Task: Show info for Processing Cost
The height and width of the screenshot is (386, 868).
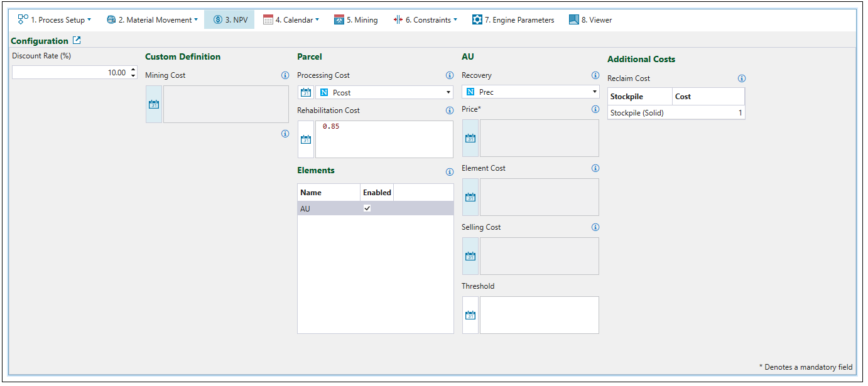Action: (x=449, y=75)
